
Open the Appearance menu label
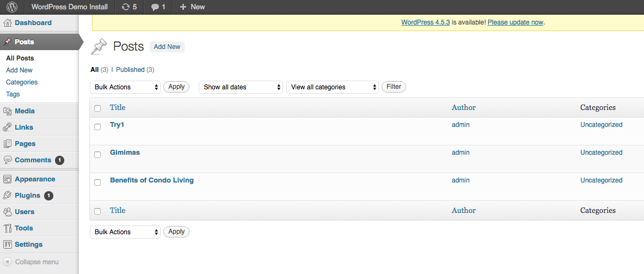(x=35, y=179)
